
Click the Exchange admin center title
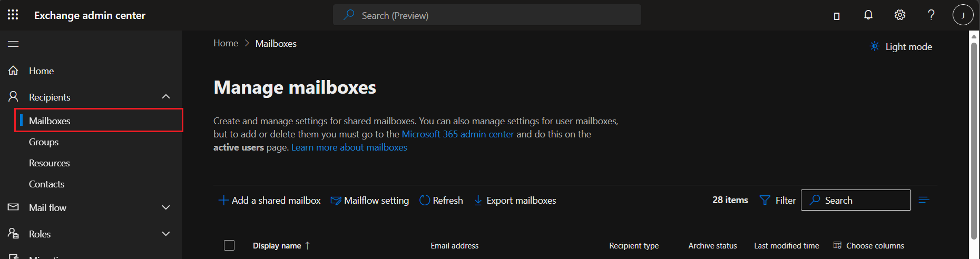[x=90, y=15]
